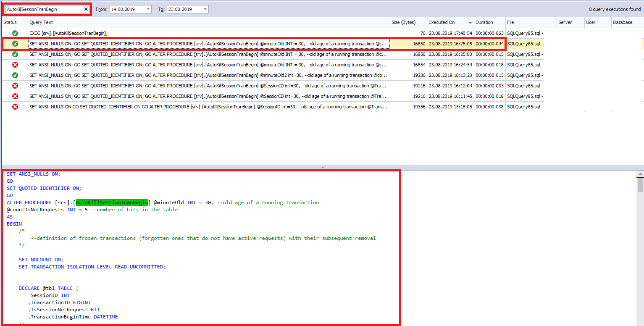Select the query text of the 15:18:05 execution
The height and width of the screenshot is (326, 644).
[x=209, y=107]
